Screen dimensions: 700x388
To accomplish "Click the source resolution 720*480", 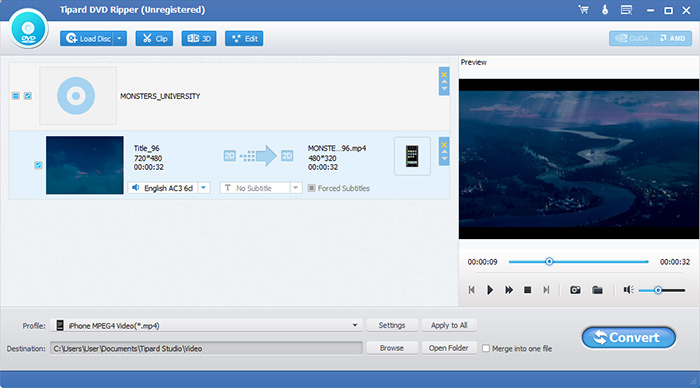I will pyautogui.click(x=148, y=158).
